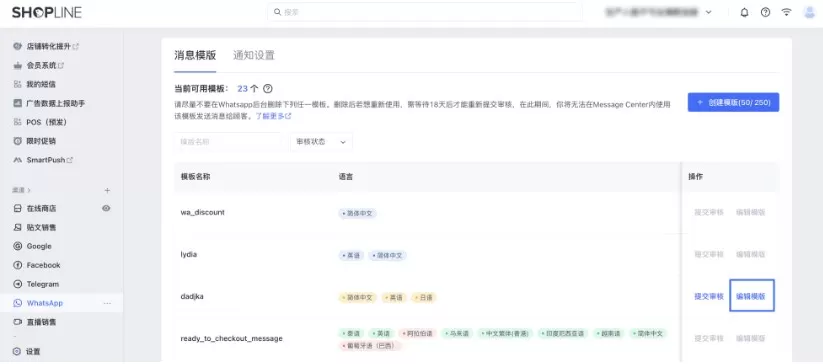This screenshot has height=364, width=823.
Task: Click 阿拉伯语 tag in ready_to_checkout_message row
Action: (418, 334)
